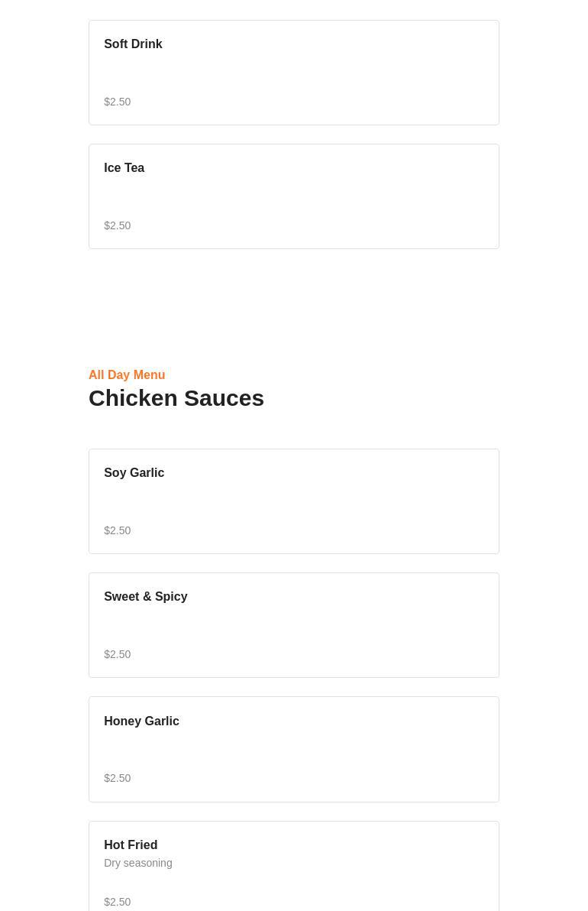Open the Soy Garlic menu card
Image resolution: width=588 pixels, height=911 pixels.
(x=305, y=501)
